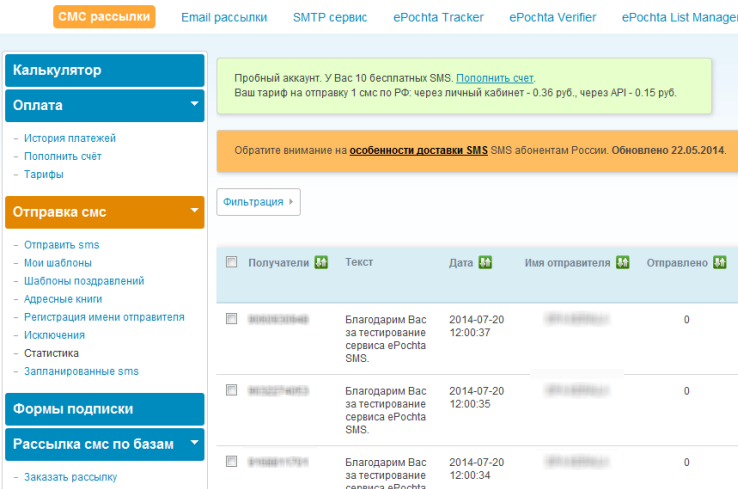The width and height of the screenshot is (738, 489).
Task: Check the first SMS row checkbox
Action: pos(232,319)
